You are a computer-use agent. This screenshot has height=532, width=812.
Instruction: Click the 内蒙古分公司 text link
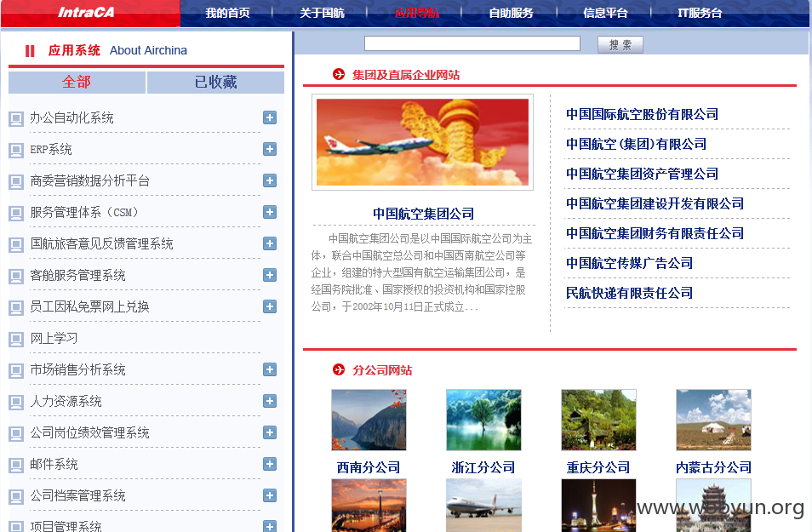click(713, 467)
